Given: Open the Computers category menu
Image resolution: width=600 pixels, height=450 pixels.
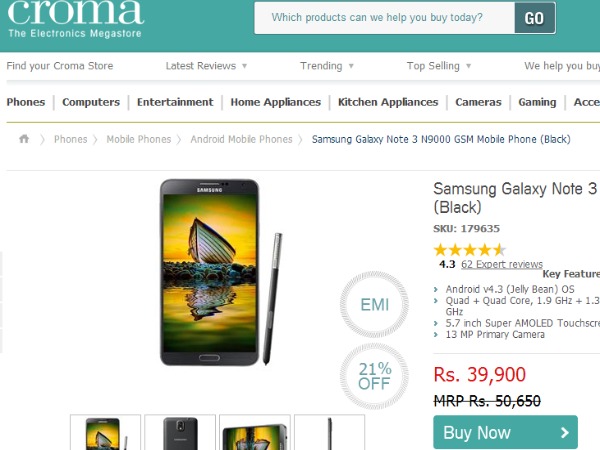Looking at the screenshot, I should point(91,102).
